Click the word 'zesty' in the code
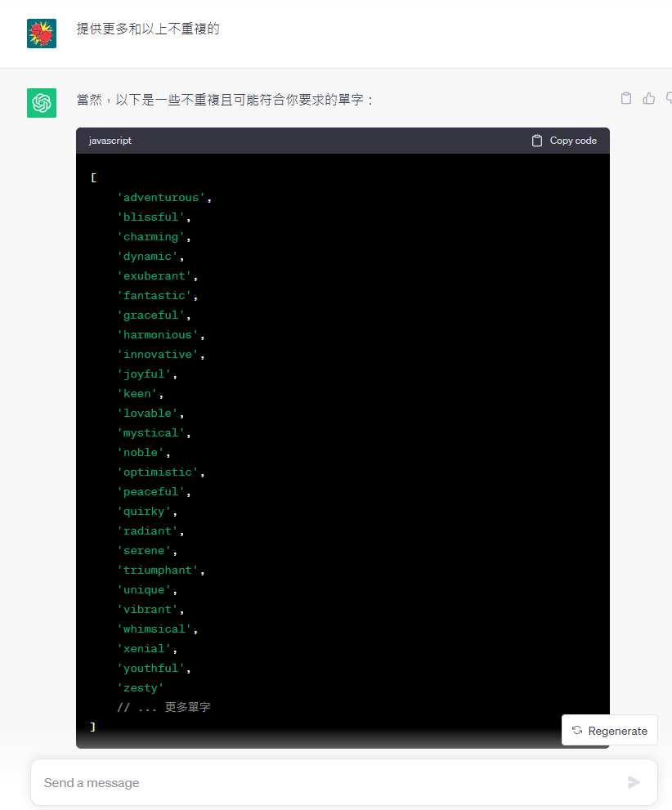This screenshot has width=672, height=810. 141,688
